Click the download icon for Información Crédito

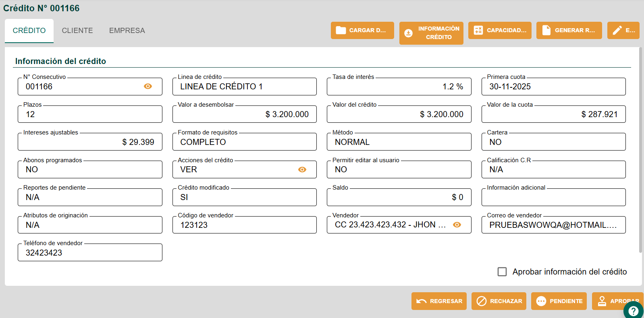pyautogui.click(x=408, y=33)
